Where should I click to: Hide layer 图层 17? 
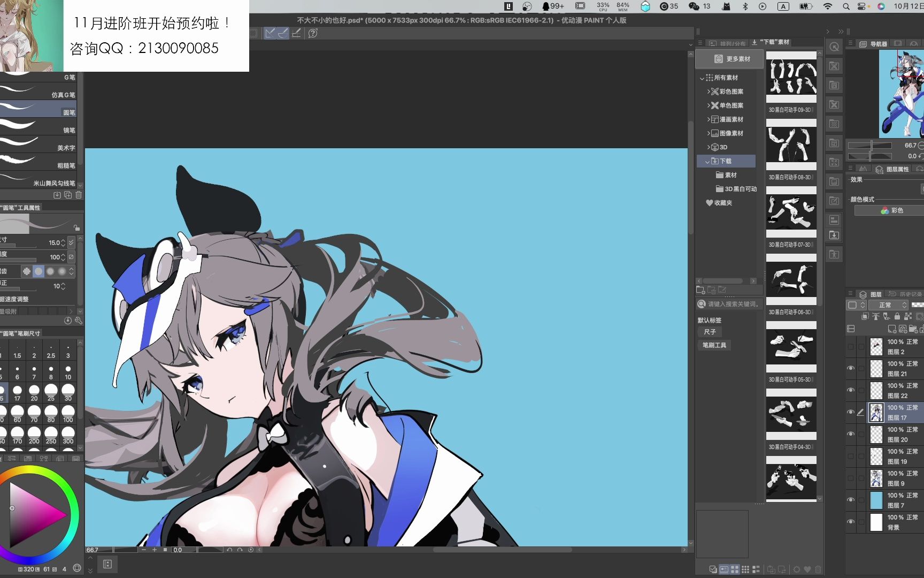point(851,412)
